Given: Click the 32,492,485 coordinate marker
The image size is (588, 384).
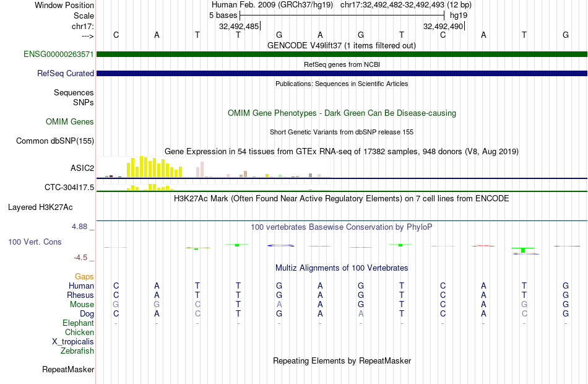Looking at the screenshot, I should click(x=239, y=26).
